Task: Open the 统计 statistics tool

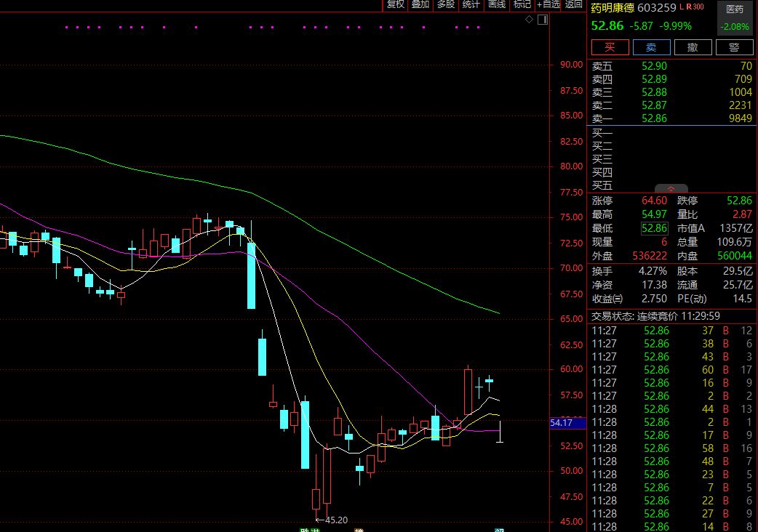Action: (x=471, y=4)
